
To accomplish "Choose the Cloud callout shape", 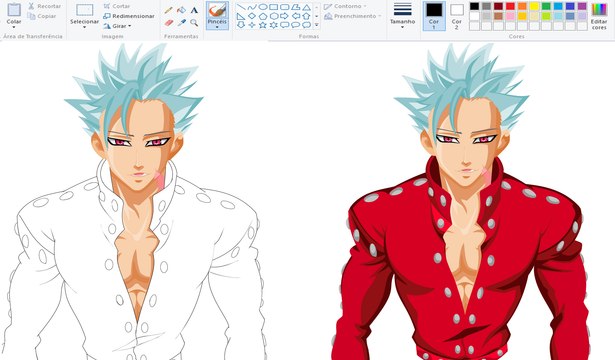I will click(307, 25).
